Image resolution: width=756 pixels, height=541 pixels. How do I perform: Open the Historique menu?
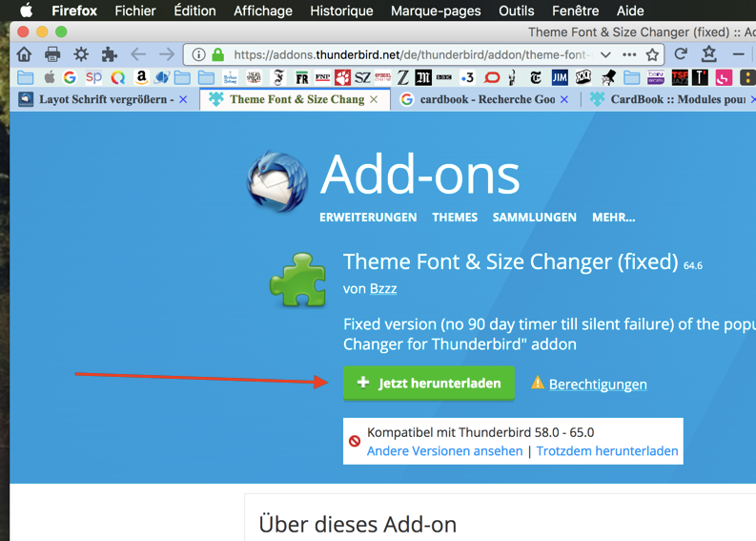coord(341,10)
